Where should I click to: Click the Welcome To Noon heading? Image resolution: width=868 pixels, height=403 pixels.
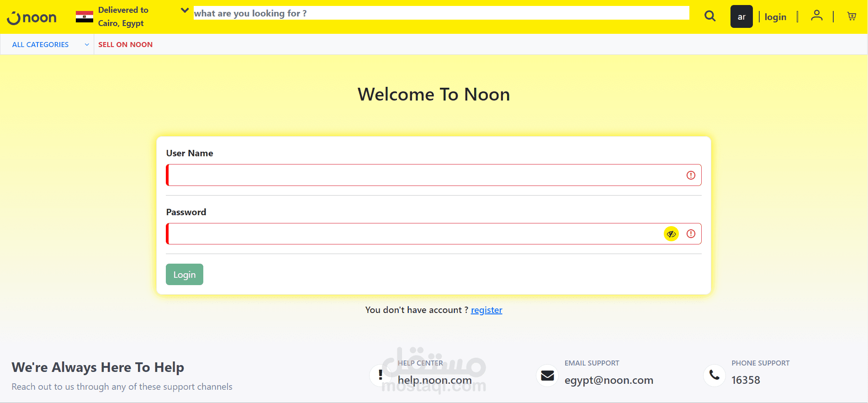pyautogui.click(x=434, y=95)
